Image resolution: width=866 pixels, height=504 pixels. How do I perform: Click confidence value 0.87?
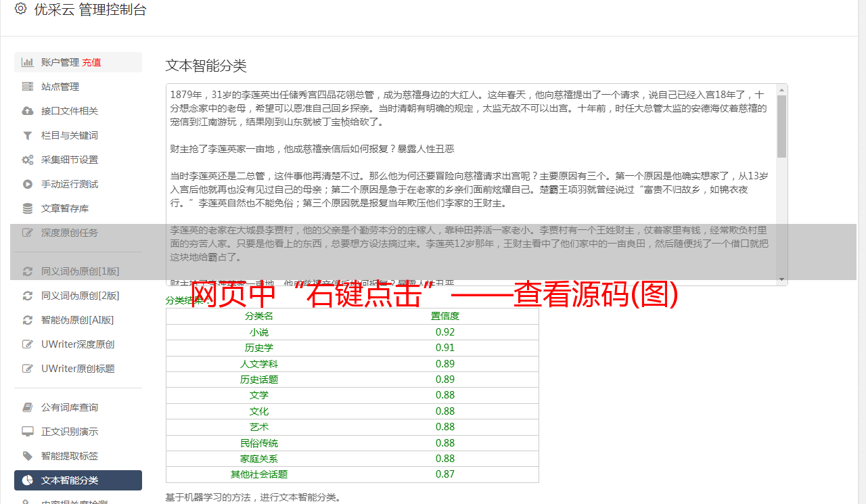click(x=445, y=474)
